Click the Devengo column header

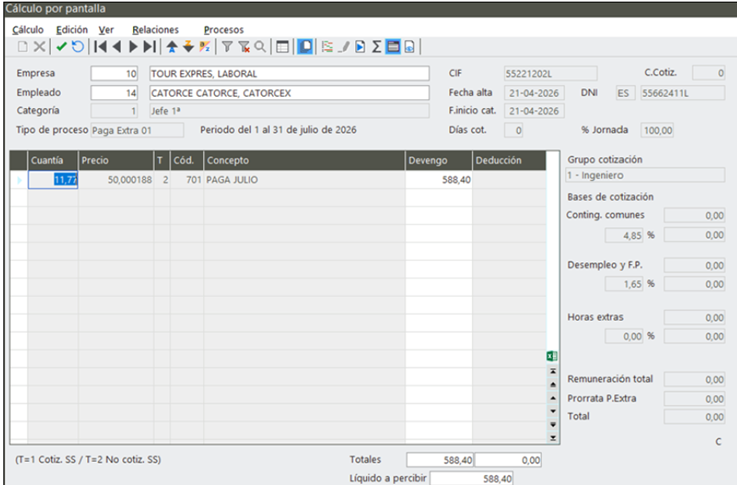[x=439, y=160]
